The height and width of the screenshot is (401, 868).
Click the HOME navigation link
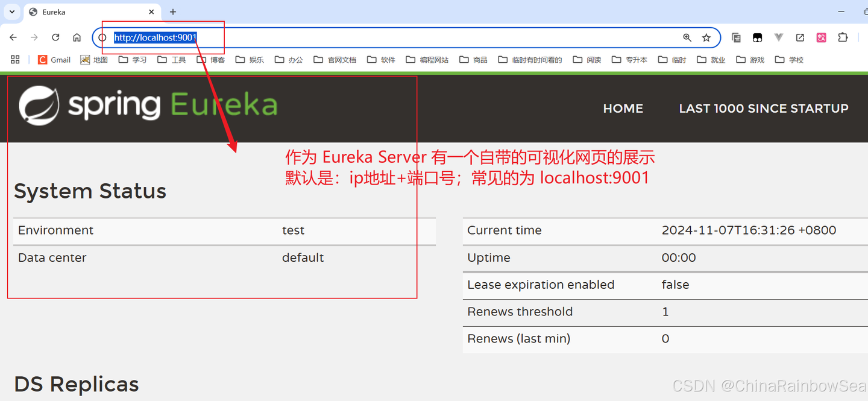623,109
